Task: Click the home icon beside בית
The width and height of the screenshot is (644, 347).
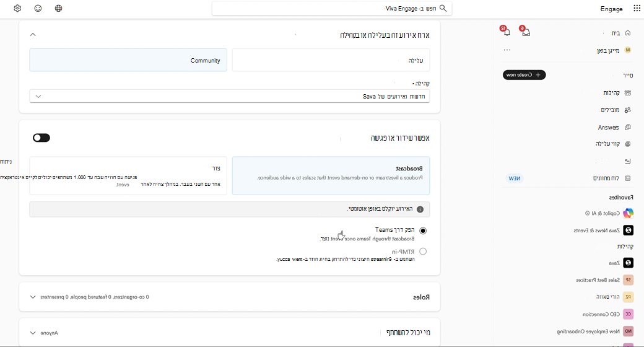Action: pyautogui.click(x=627, y=33)
